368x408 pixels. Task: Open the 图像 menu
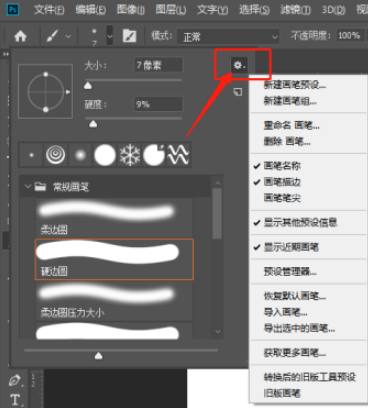pos(131,10)
